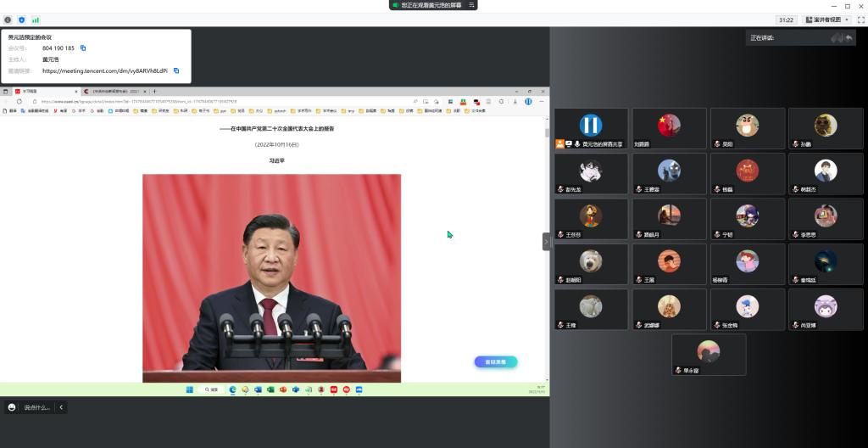Click the reply arrow in speaking bar
Screen dimensions: 868x448
[x=848, y=38]
